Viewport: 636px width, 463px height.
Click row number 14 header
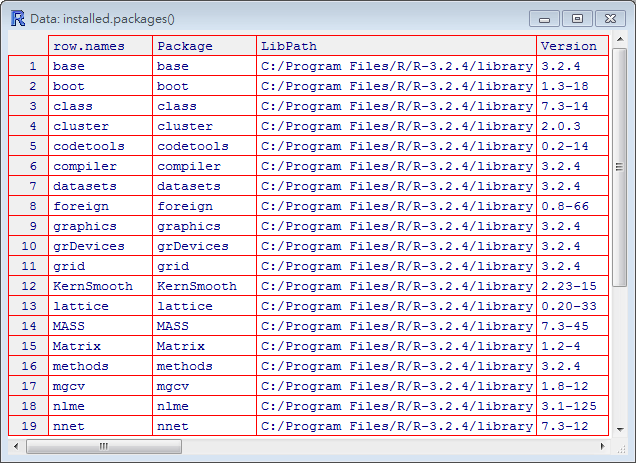28,326
